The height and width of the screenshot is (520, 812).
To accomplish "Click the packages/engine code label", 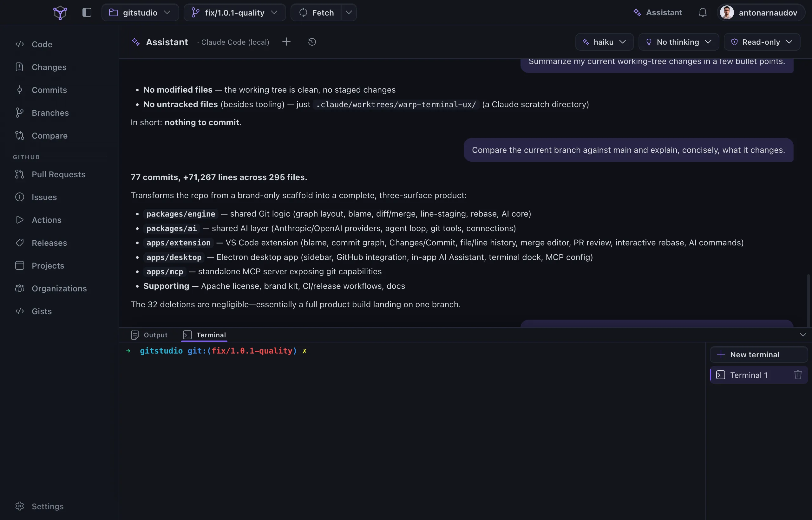I will pos(181,214).
